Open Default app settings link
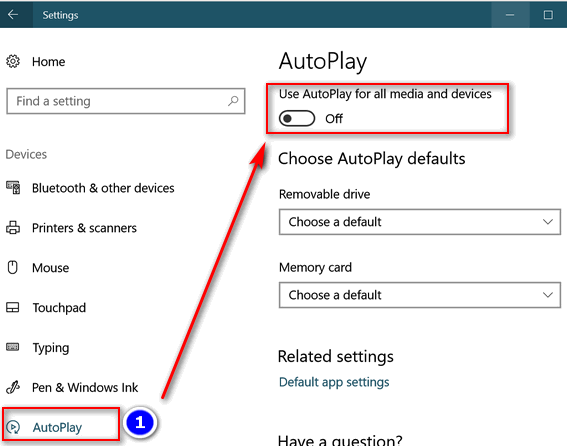 pyautogui.click(x=334, y=382)
